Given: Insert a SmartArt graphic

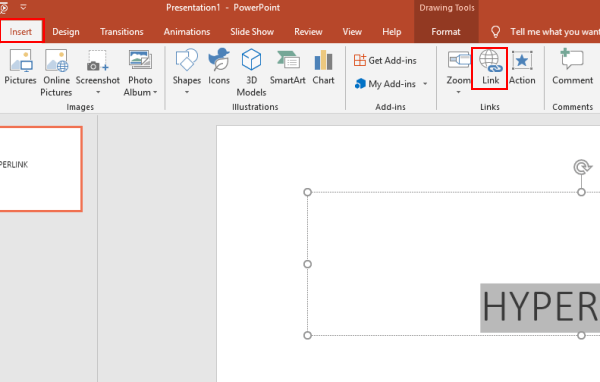Looking at the screenshot, I should [288, 67].
